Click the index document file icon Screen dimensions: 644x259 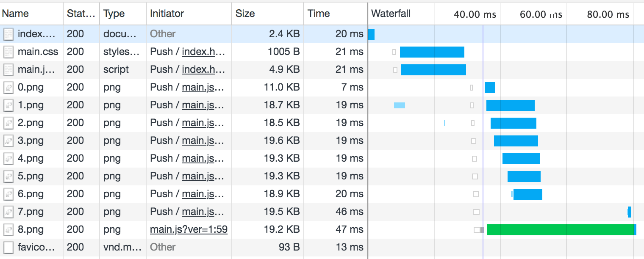tap(8, 34)
